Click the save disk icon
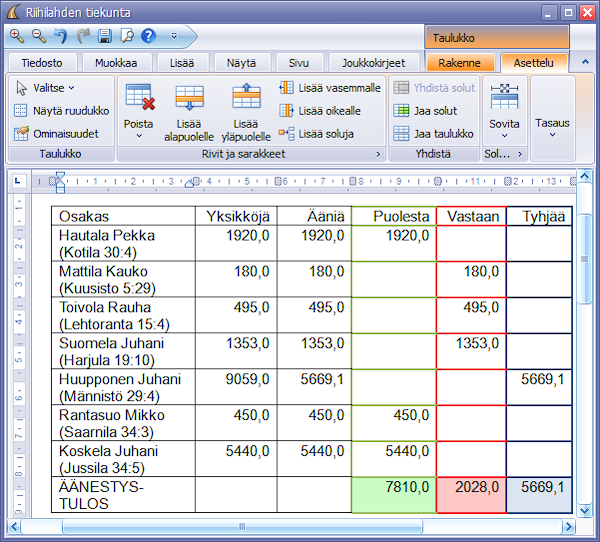The height and width of the screenshot is (542, 600). 105,36
